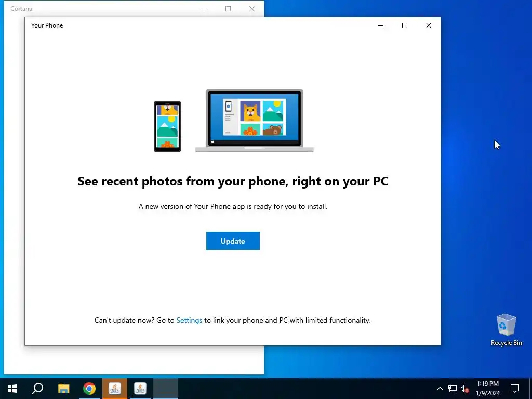
Task: Open the Settings link in Your Phone
Action: pyautogui.click(x=189, y=320)
